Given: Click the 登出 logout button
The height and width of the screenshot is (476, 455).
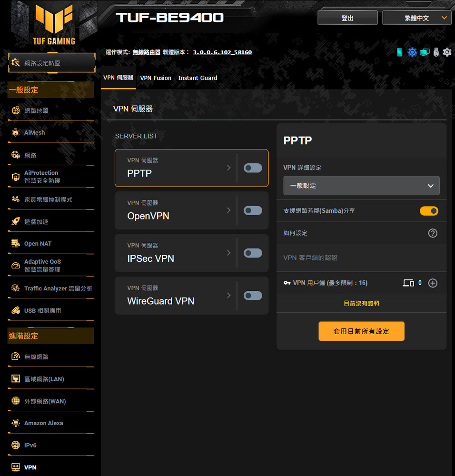Looking at the screenshot, I should pos(347,18).
